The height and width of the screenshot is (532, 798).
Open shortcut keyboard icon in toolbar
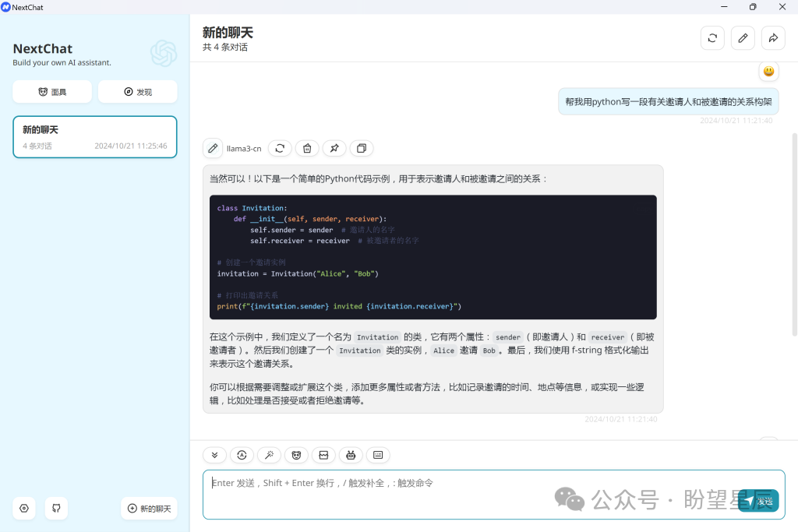pos(378,455)
